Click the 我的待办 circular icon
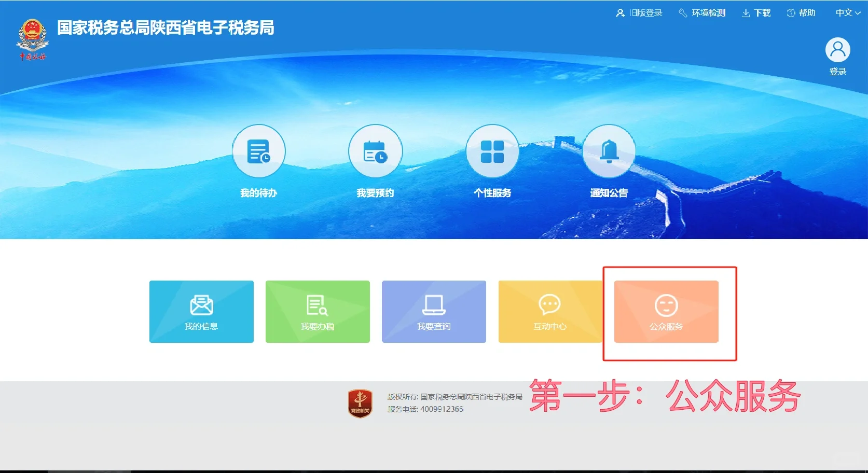Image resolution: width=868 pixels, height=473 pixels. tap(258, 151)
